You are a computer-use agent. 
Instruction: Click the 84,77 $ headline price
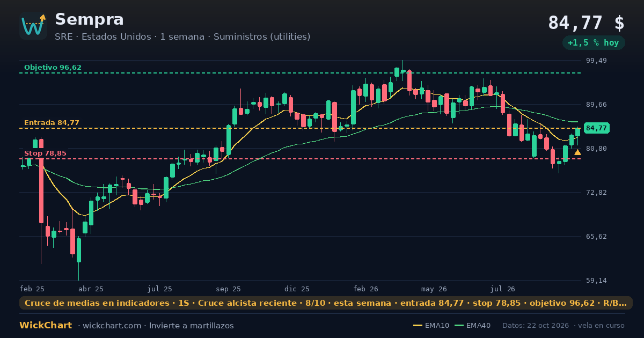point(586,23)
